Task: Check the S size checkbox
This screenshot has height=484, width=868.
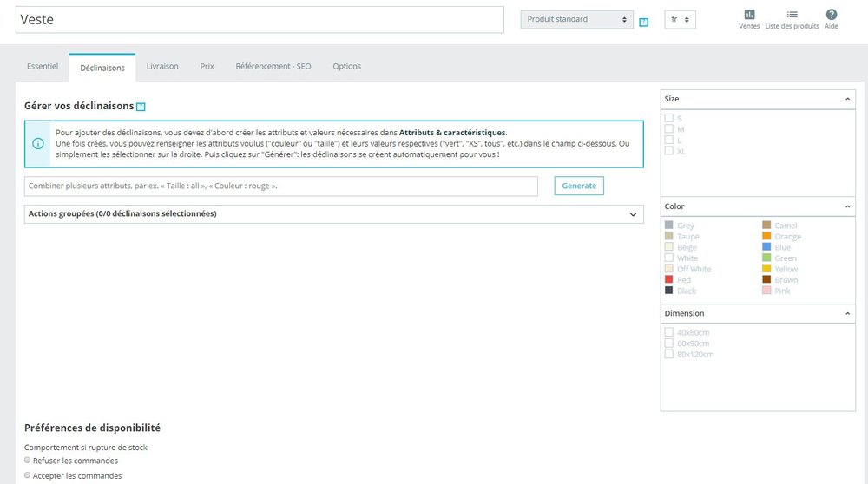Action: 668,118
